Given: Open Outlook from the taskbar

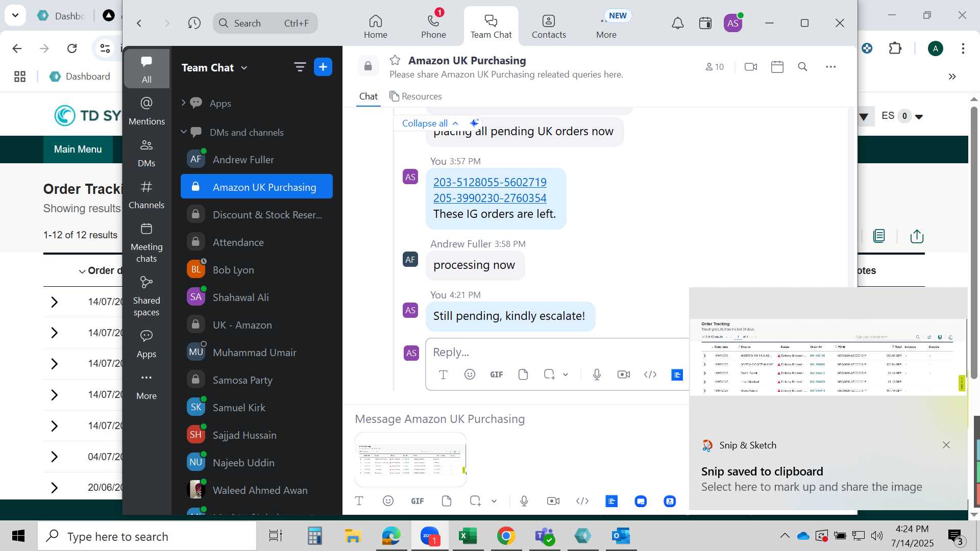Looking at the screenshot, I should 621,536.
